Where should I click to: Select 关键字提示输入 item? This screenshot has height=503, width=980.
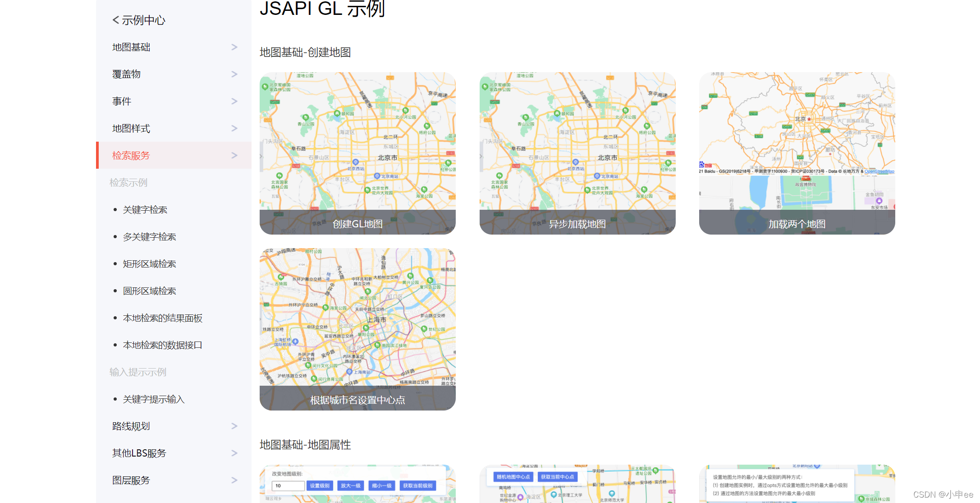click(x=153, y=399)
